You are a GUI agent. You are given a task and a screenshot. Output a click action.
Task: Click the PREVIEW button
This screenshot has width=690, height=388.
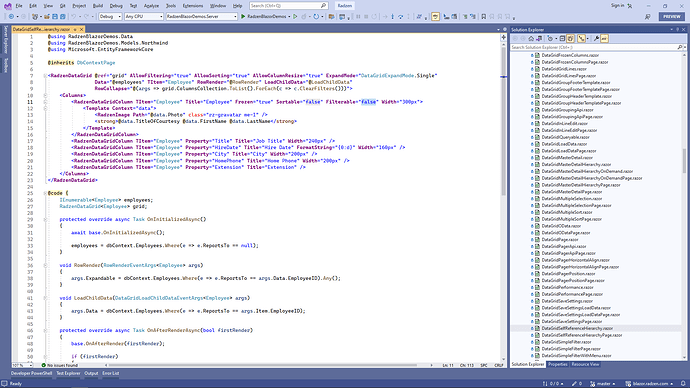click(672, 16)
